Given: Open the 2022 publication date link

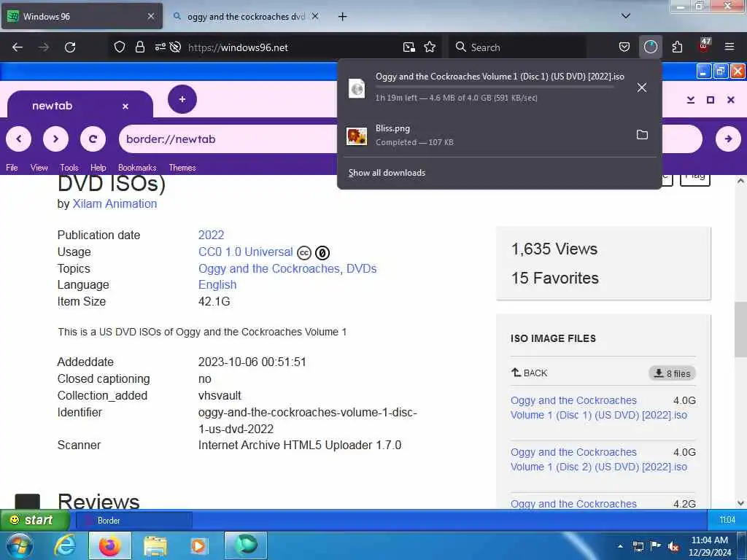Looking at the screenshot, I should (211, 236).
